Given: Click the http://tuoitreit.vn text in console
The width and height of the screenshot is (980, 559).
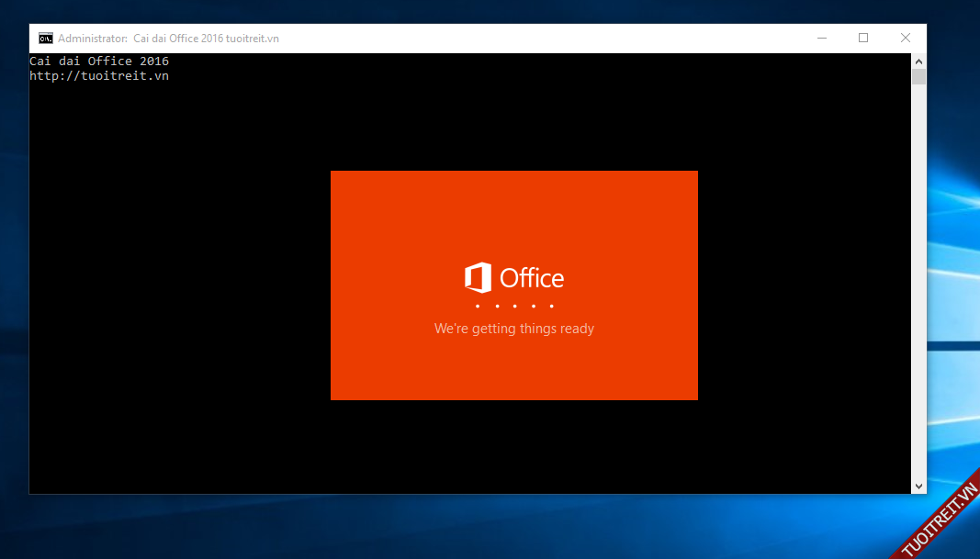Looking at the screenshot, I should (x=99, y=76).
